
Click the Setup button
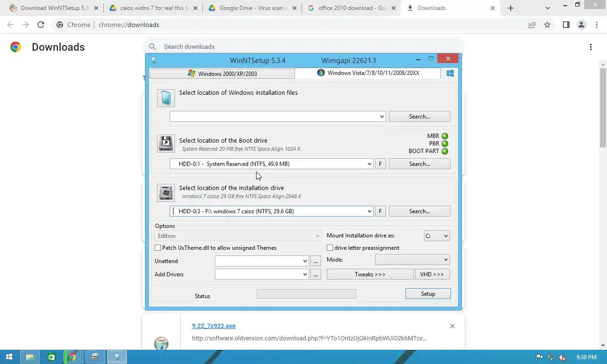point(428,294)
